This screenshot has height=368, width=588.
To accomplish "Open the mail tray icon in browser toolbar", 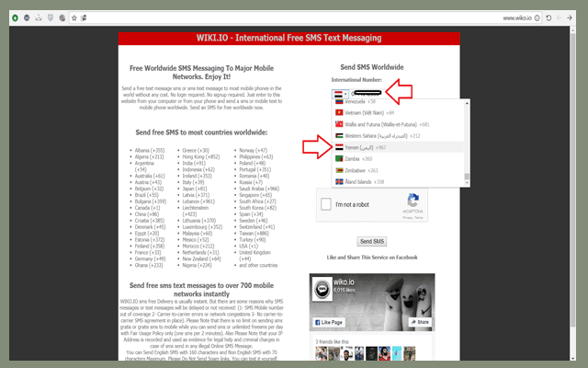I will (x=39, y=17).
